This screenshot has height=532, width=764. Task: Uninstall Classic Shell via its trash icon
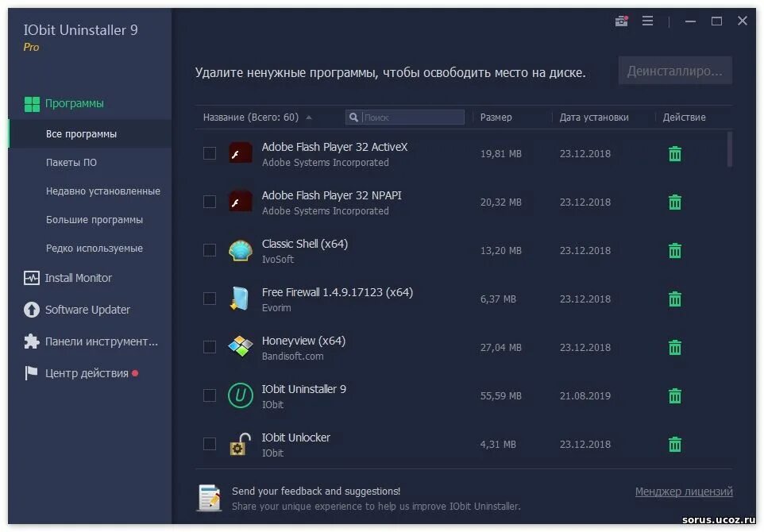click(x=675, y=250)
